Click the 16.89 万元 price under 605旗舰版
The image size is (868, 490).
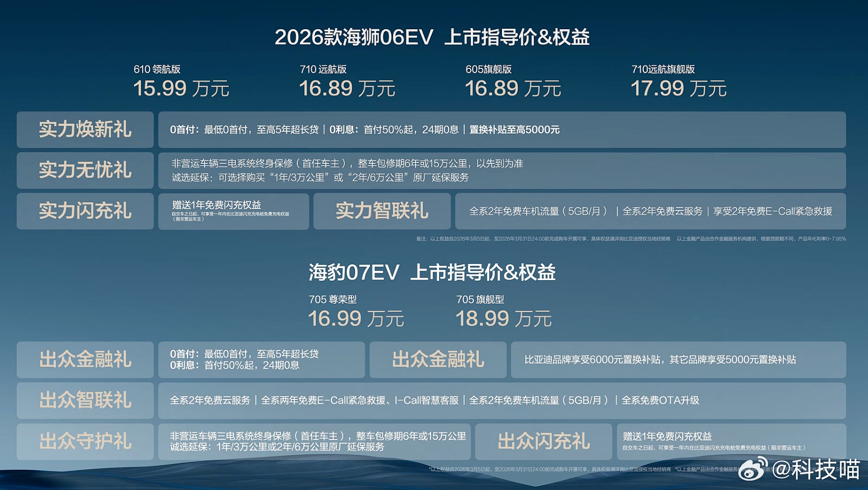(x=513, y=89)
